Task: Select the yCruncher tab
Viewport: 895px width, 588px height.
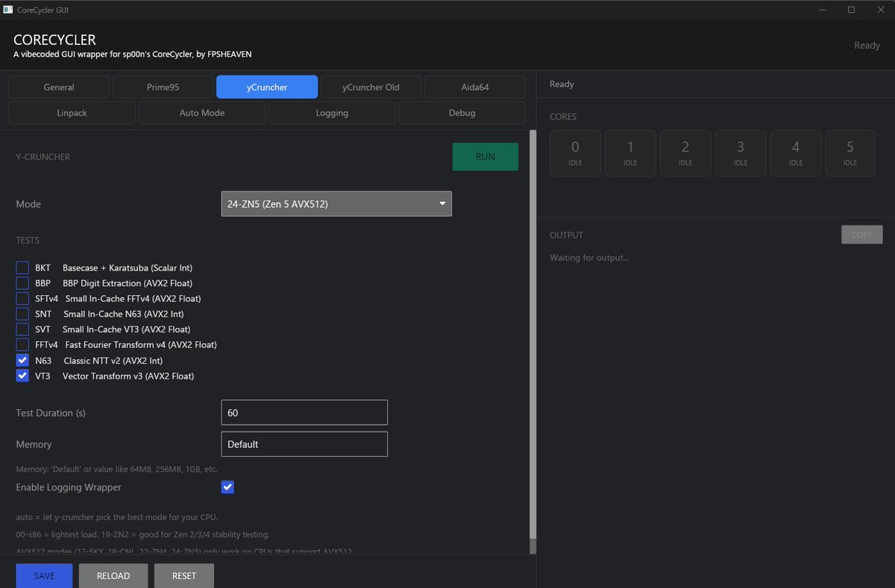Action: coord(267,87)
